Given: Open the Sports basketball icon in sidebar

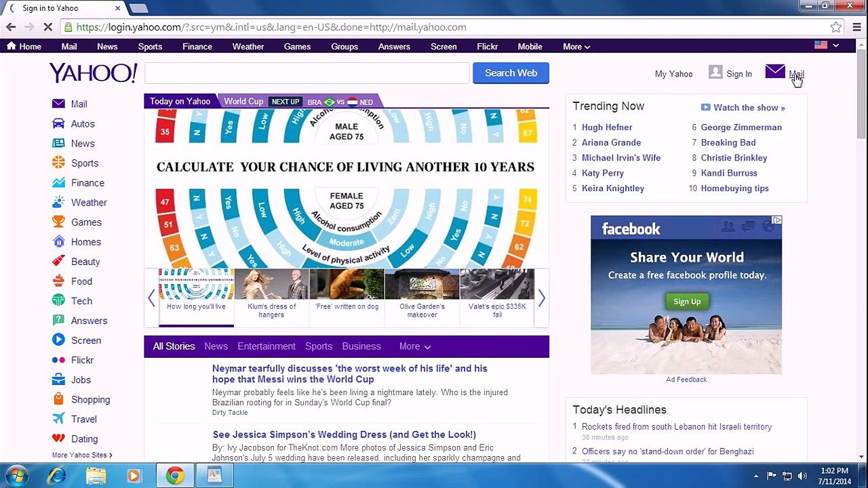Looking at the screenshot, I should click(x=58, y=163).
